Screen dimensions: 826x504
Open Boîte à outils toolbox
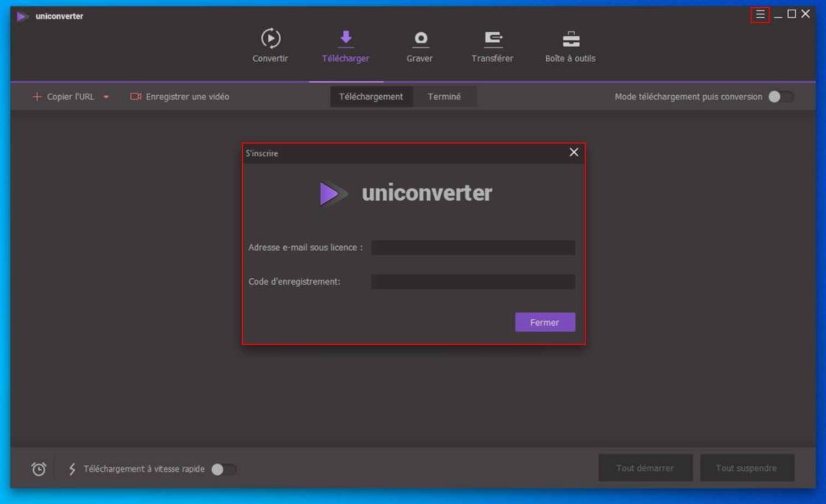(570, 46)
